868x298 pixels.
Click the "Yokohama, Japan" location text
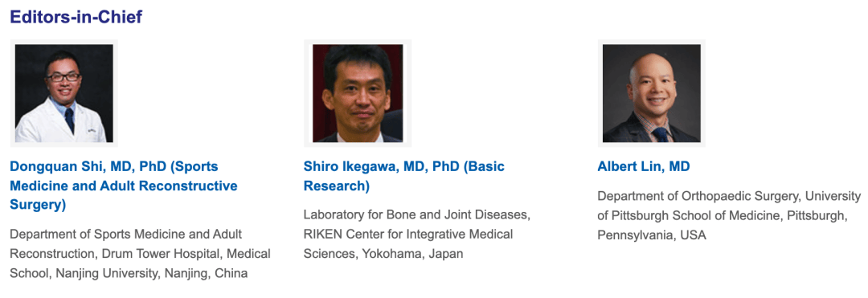click(412, 254)
